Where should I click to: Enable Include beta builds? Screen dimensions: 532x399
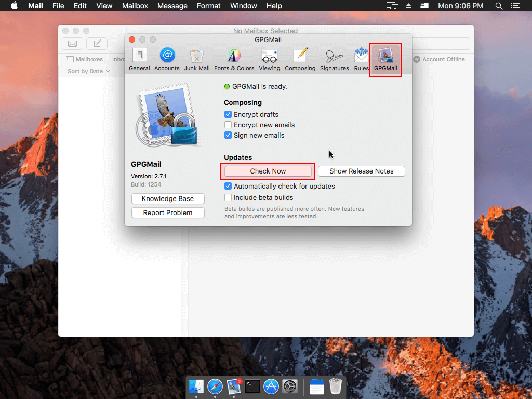228,197
